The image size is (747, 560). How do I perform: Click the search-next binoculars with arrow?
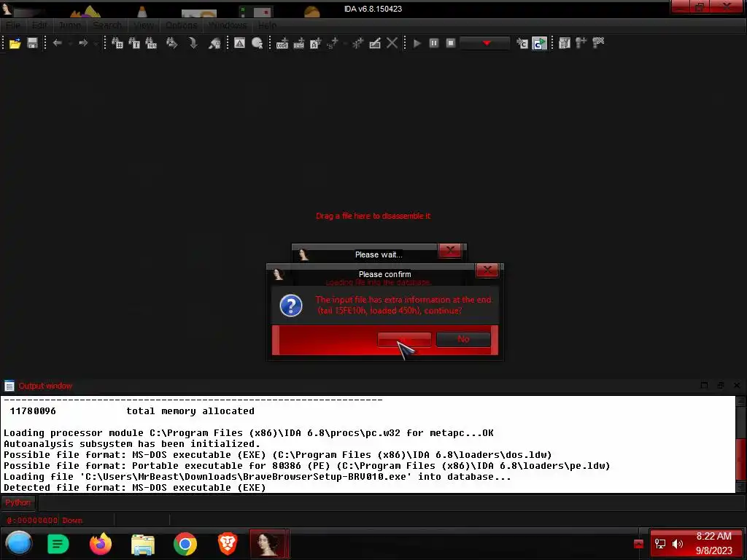[x=171, y=43]
